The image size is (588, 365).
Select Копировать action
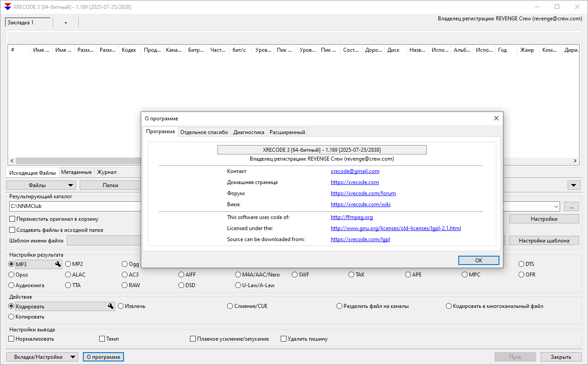pos(12,317)
